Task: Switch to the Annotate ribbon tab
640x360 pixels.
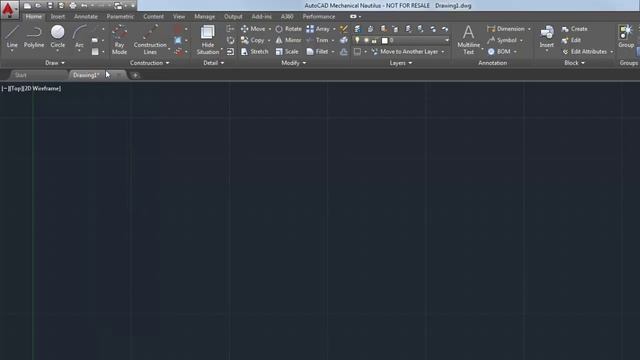Action: (x=86, y=17)
